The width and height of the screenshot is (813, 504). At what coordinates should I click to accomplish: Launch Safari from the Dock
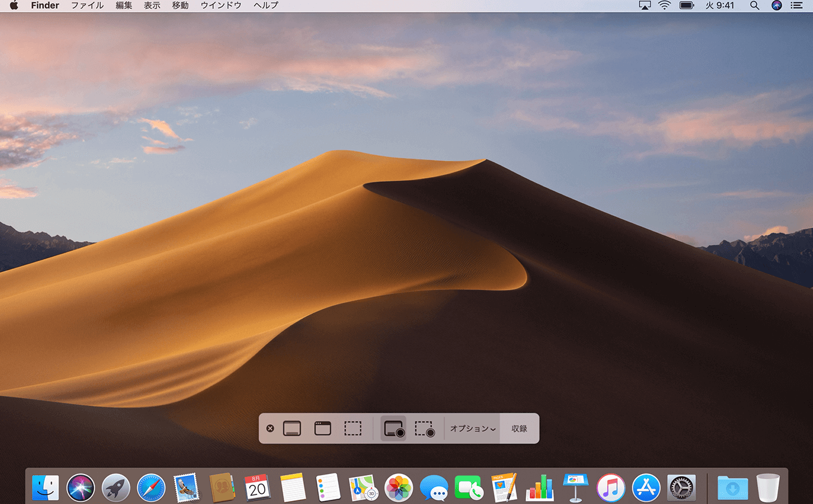pos(151,487)
